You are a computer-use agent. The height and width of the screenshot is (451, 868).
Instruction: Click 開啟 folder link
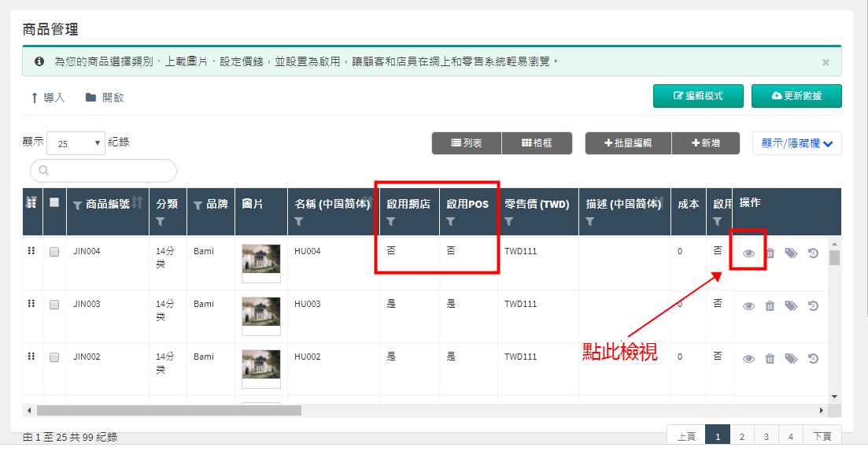(x=105, y=98)
